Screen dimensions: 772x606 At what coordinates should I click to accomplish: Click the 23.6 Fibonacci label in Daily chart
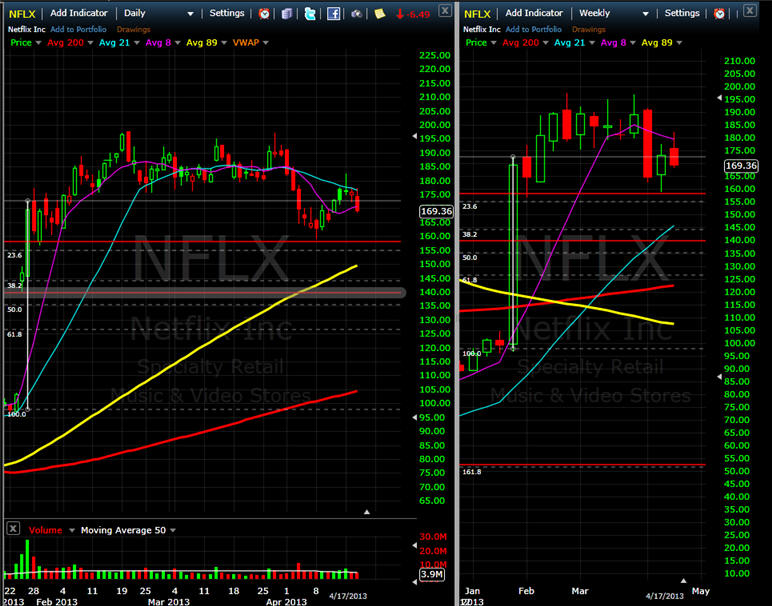(x=14, y=255)
